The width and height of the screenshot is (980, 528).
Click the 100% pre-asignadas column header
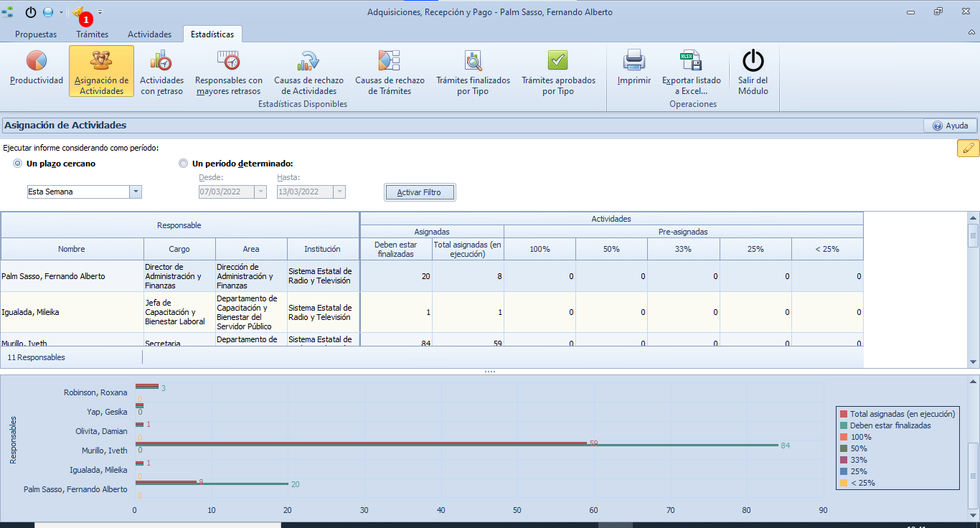(540, 249)
